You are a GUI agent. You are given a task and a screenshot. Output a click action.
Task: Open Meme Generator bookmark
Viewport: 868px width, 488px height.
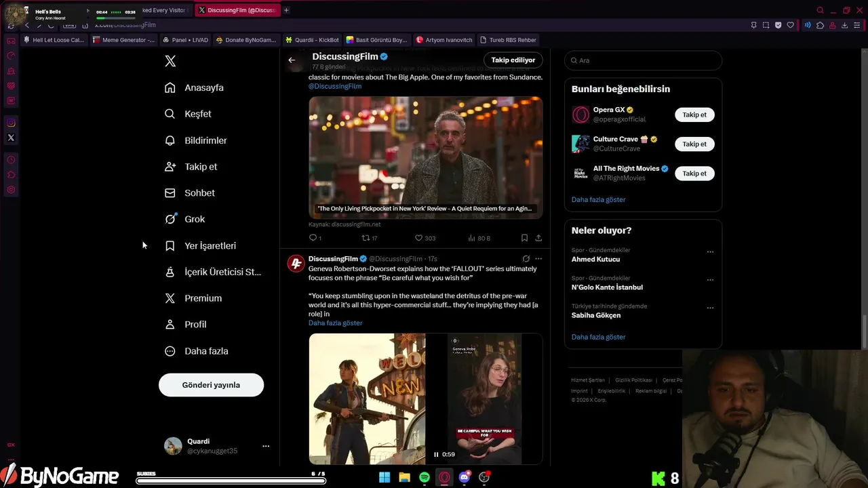click(x=124, y=40)
